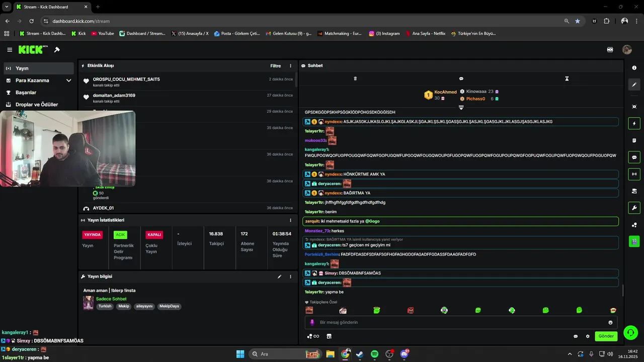Image resolution: width=644 pixels, height=362 pixels.
Task: Open the shop icon below message box
Action: pyautogui.click(x=329, y=336)
